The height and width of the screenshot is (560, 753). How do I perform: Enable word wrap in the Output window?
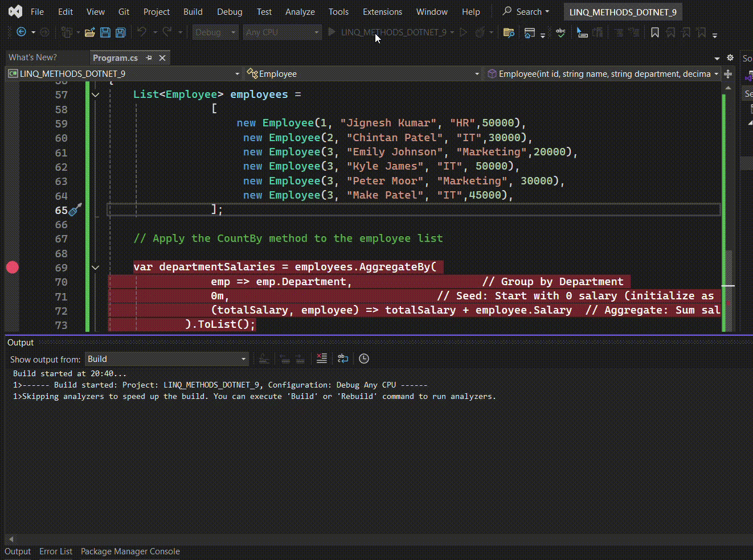[342, 359]
